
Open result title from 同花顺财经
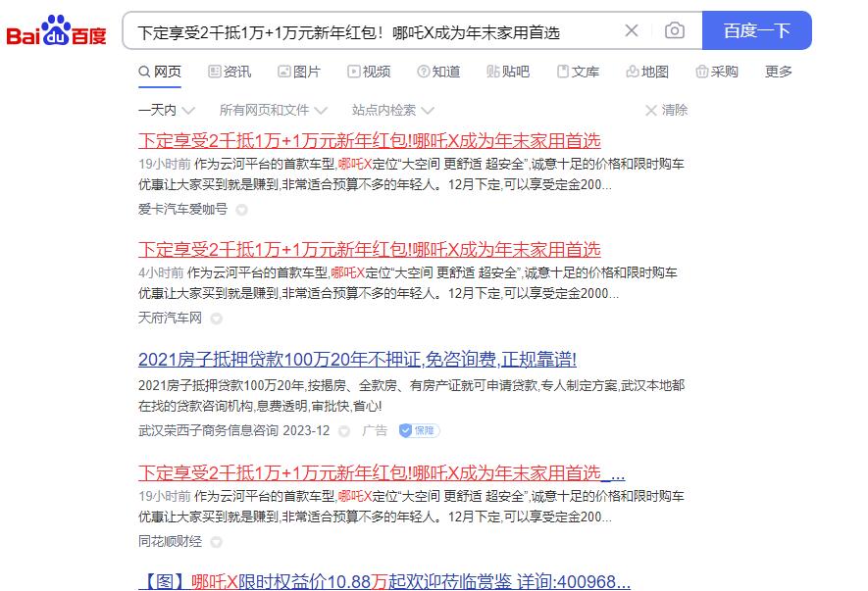[x=382, y=473]
